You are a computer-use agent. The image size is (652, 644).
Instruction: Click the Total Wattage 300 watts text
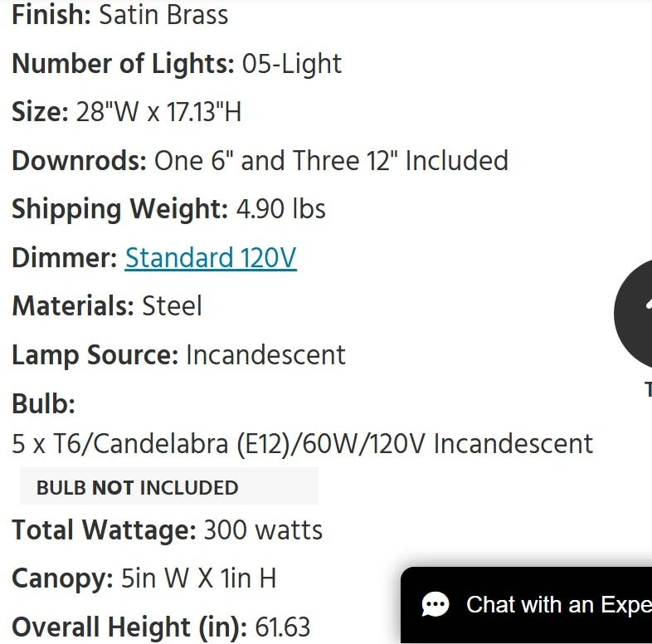167,530
